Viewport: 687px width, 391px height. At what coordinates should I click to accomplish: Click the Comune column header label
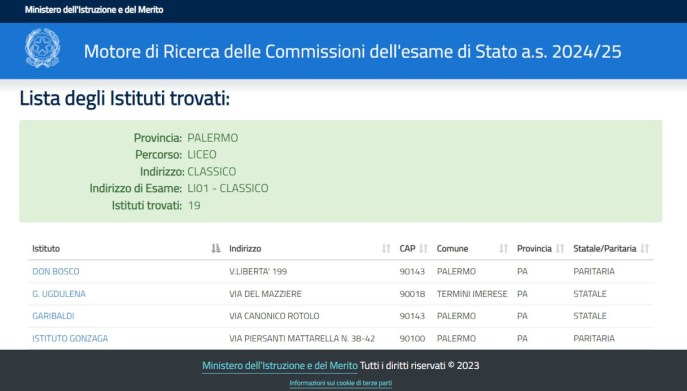point(452,249)
